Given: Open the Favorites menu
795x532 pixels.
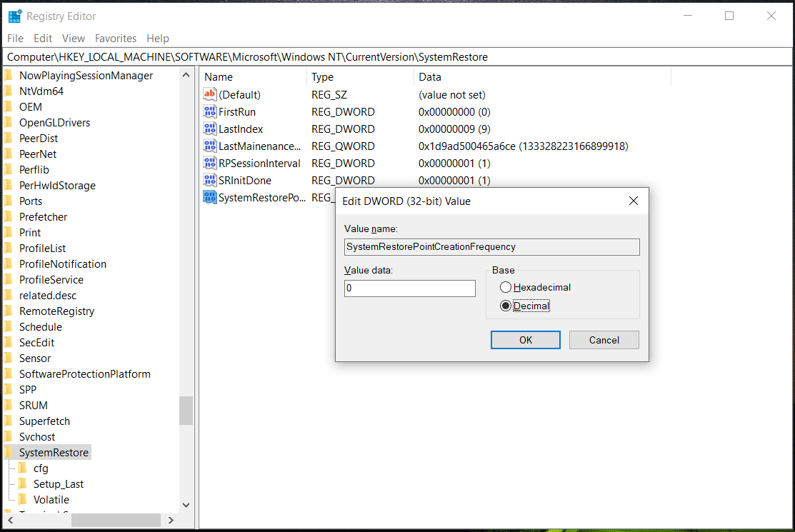Looking at the screenshot, I should click(x=116, y=39).
